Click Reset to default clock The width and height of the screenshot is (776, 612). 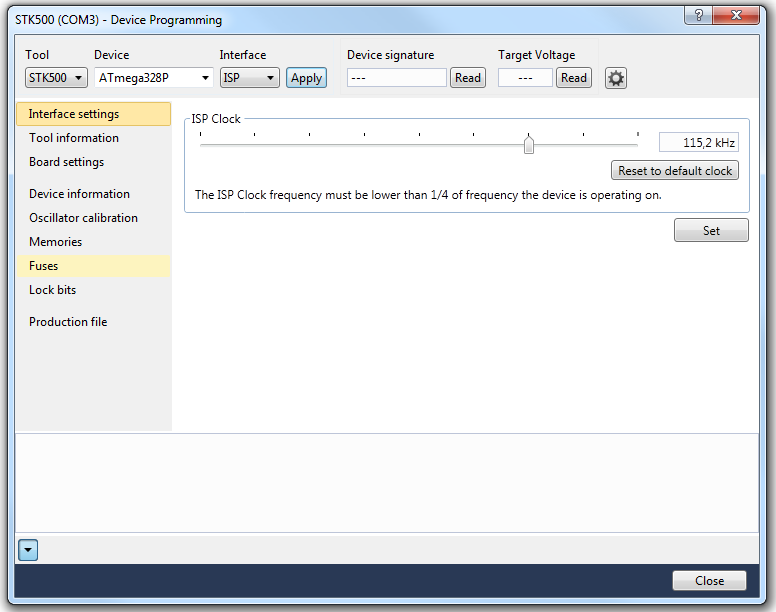(675, 171)
